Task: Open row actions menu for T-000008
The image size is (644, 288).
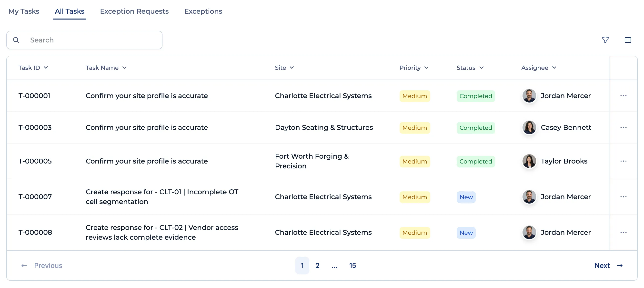Action: coord(623,232)
